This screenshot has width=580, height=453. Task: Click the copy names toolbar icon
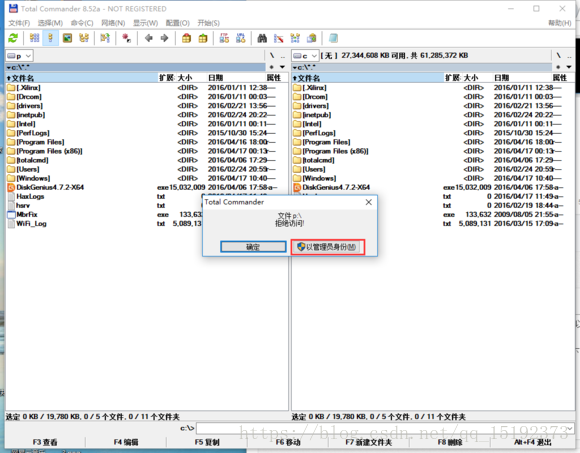(x=312, y=38)
